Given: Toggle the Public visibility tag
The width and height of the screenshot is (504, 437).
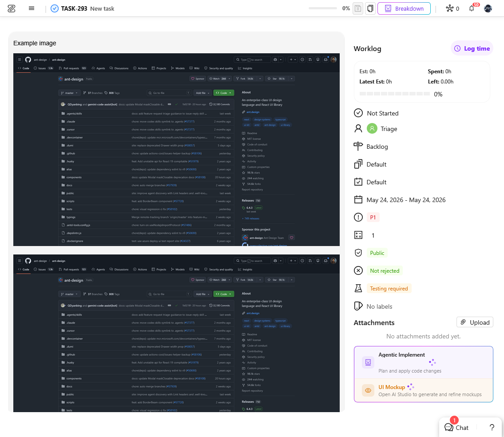Looking at the screenshot, I should pos(377,253).
